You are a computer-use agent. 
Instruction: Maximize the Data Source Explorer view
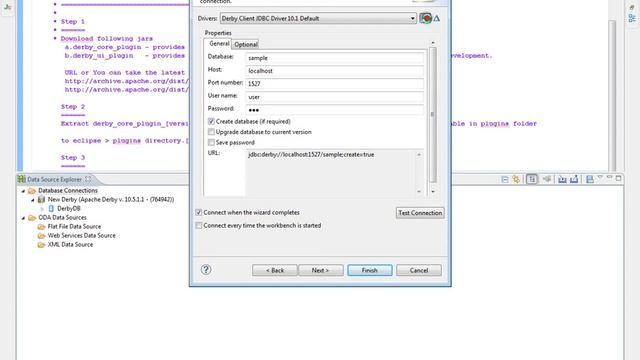coord(618,178)
